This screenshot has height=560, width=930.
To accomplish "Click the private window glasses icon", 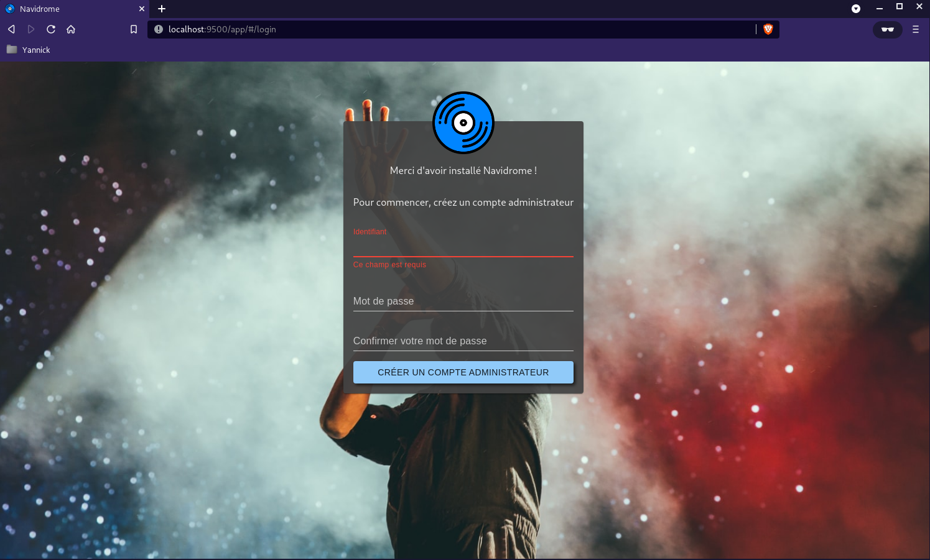I will tap(887, 29).
